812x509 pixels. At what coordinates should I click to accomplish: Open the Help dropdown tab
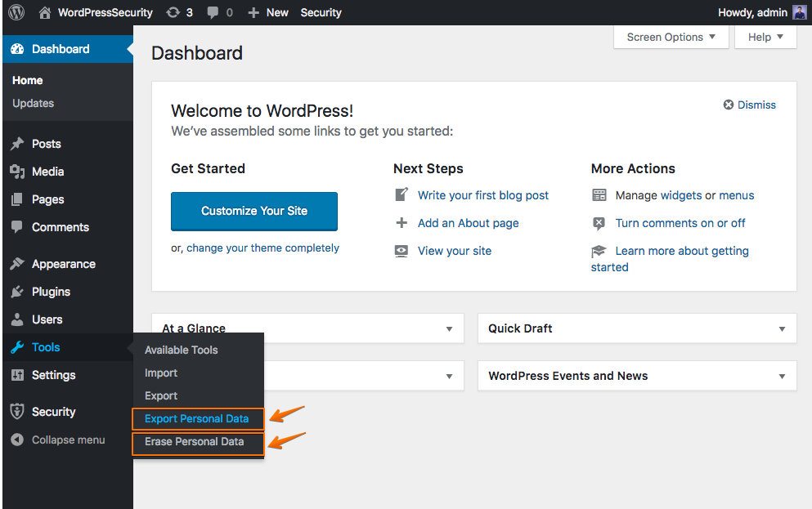(x=765, y=38)
